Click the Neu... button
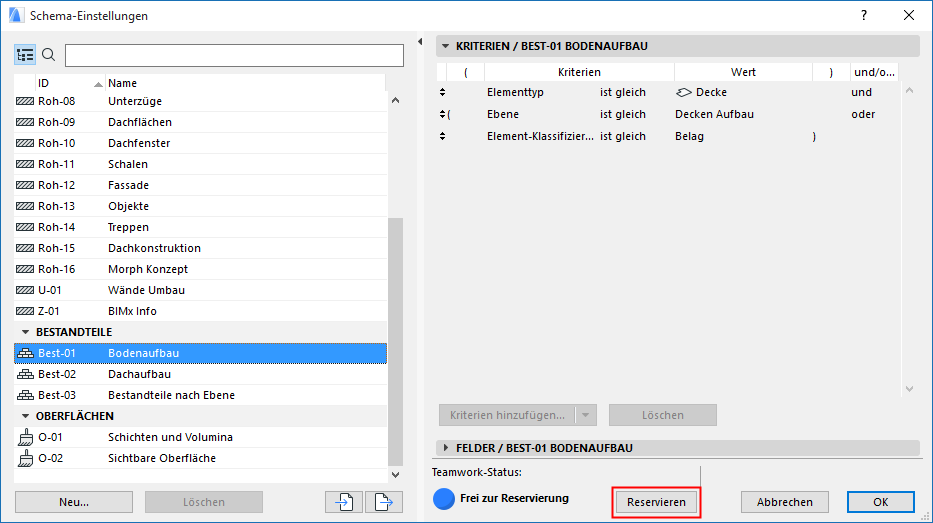 pos(74,502)
